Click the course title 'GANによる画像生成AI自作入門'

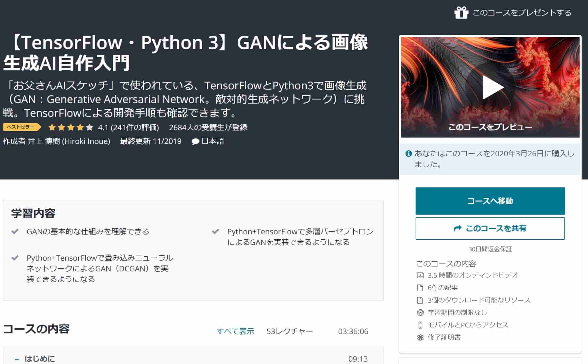click(x=185, y=53)
